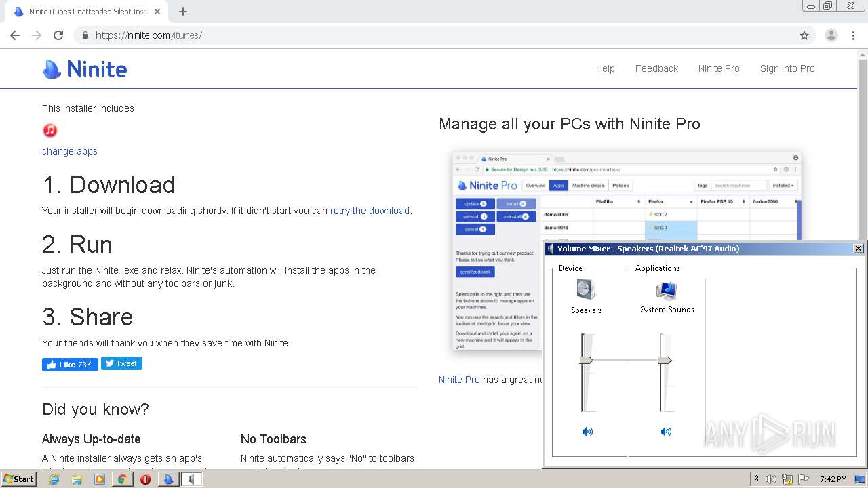Show hidden system tray icons
The width and height of the screenshot is (868, 488).
(757, 479)
